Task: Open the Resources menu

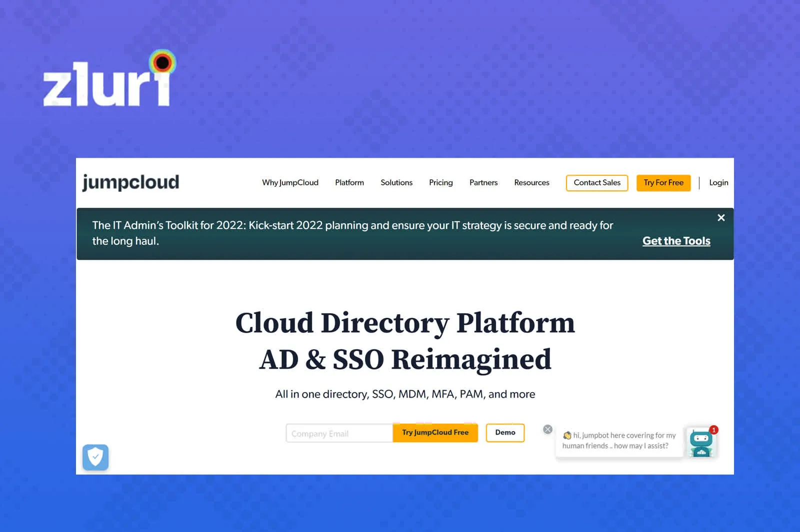Action: click(531, 182)
